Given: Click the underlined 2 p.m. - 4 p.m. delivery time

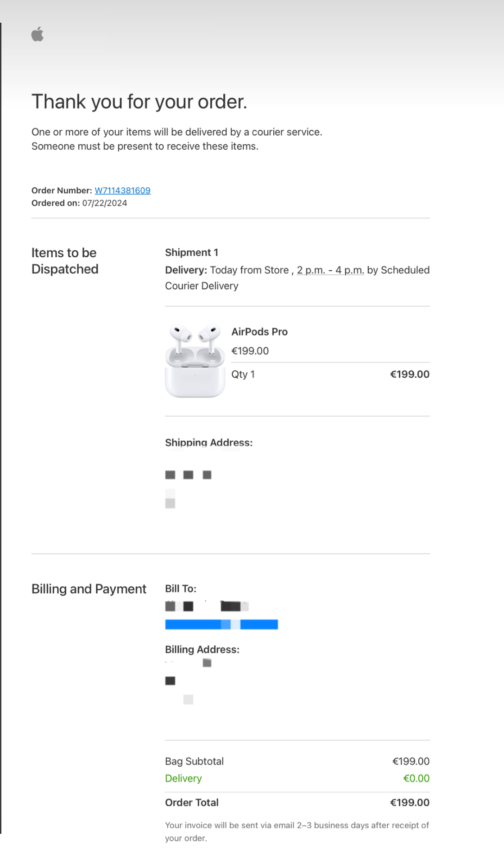Looking at the screenshot, I should (x=330, y=270).
